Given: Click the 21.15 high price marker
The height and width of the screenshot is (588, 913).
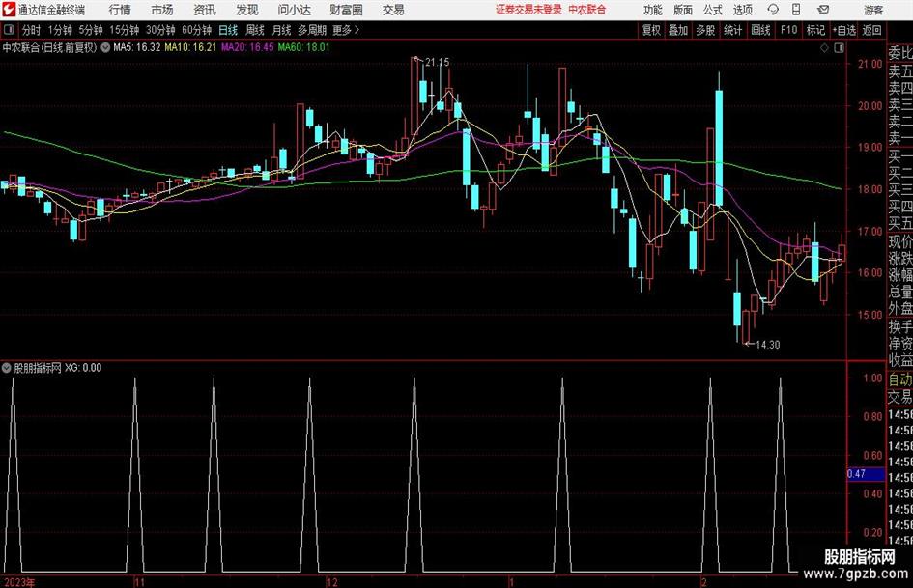Looking at the screenshot, I should click(x=437, y=62).
